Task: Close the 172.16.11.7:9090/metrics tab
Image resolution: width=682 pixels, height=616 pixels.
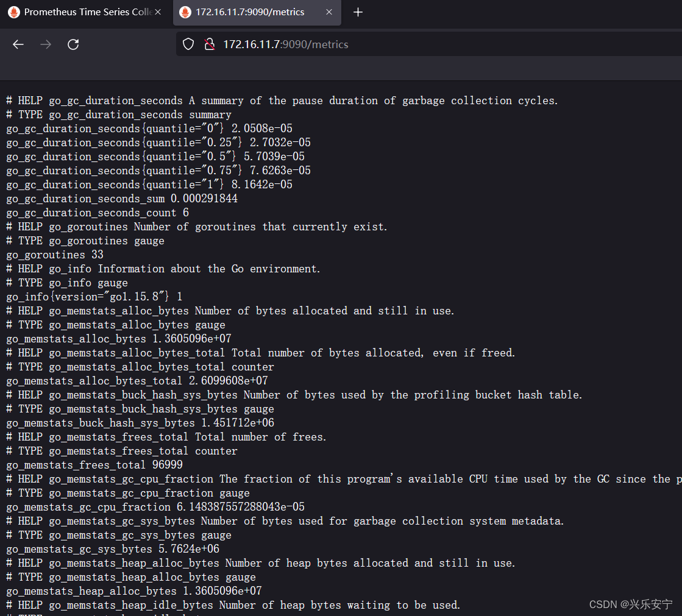Action: (x=329, y=12)
